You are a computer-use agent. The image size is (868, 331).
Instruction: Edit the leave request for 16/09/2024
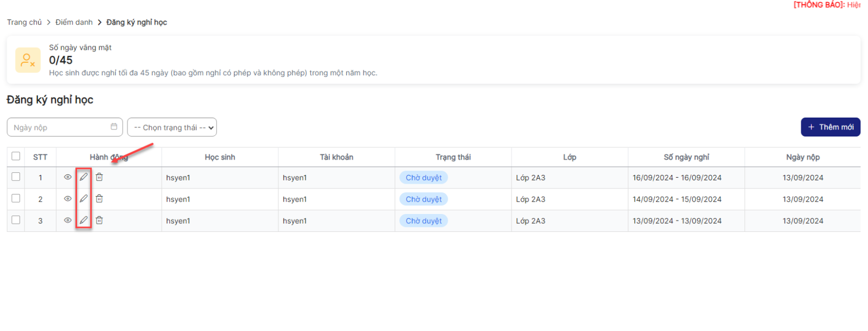(84, 177)
